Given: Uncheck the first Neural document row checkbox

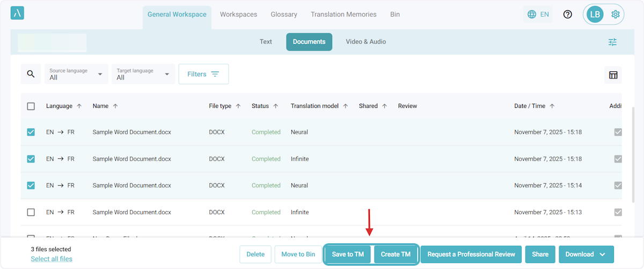Looking at the screenshot, I should pyautogui.click(x=31, y=132).
